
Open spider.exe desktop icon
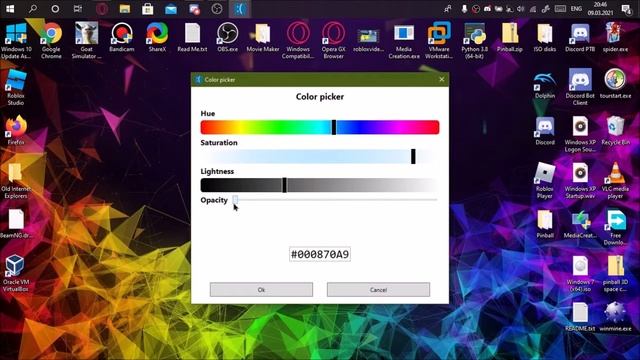615,38
